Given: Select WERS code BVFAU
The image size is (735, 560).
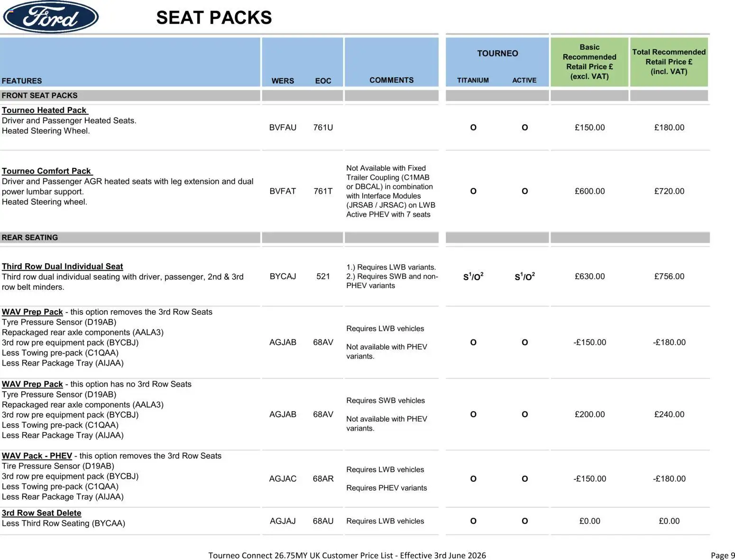Looking at the screenshot, I should click(x=283, y=128).
